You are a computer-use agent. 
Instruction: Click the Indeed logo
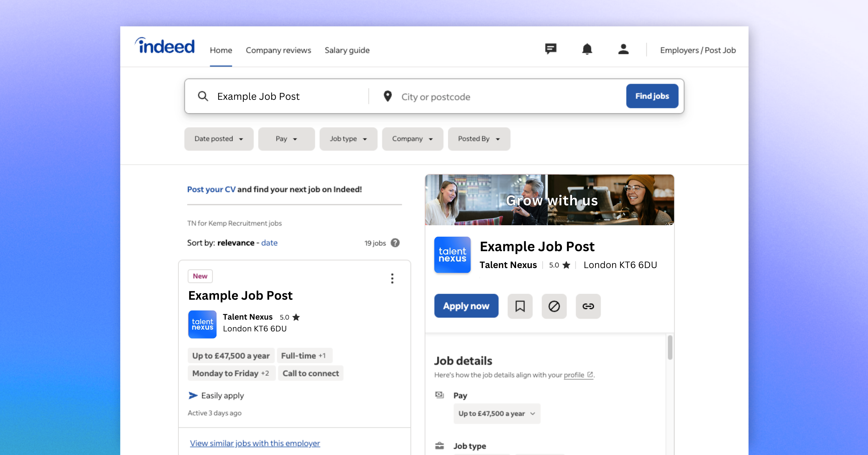click(165, 46)
